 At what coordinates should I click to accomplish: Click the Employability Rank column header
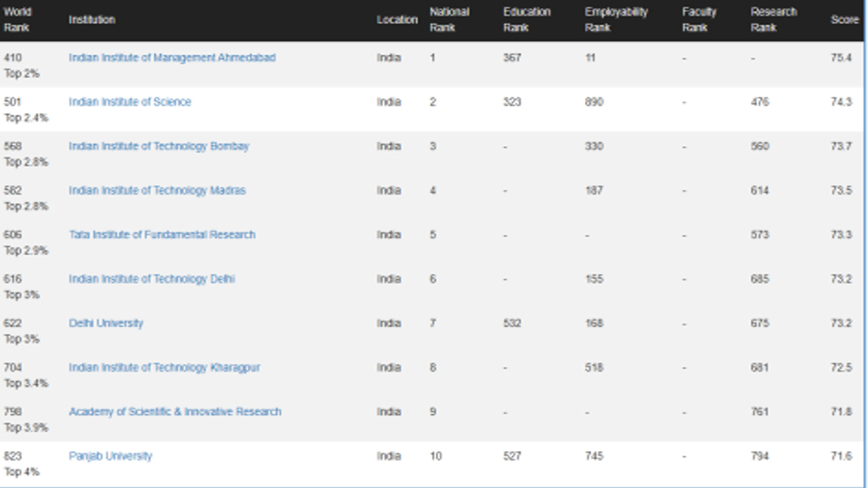(616, 20)
